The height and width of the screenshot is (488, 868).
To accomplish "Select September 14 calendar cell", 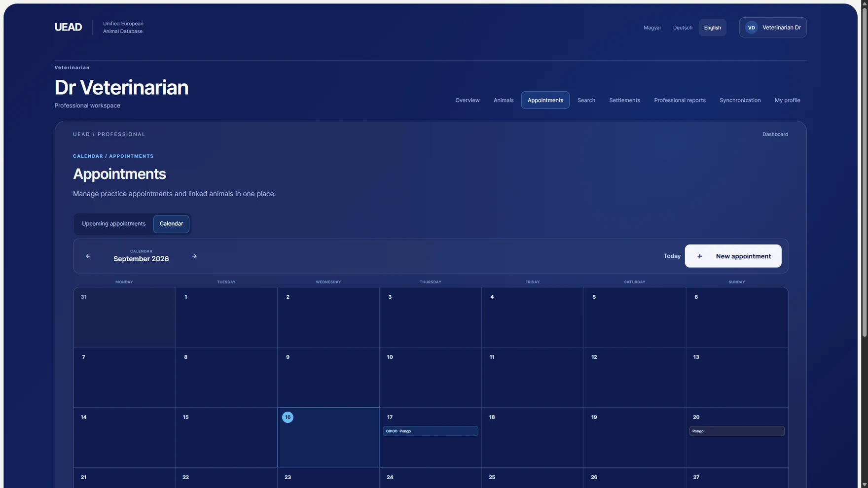I will (x=124, y=437).
